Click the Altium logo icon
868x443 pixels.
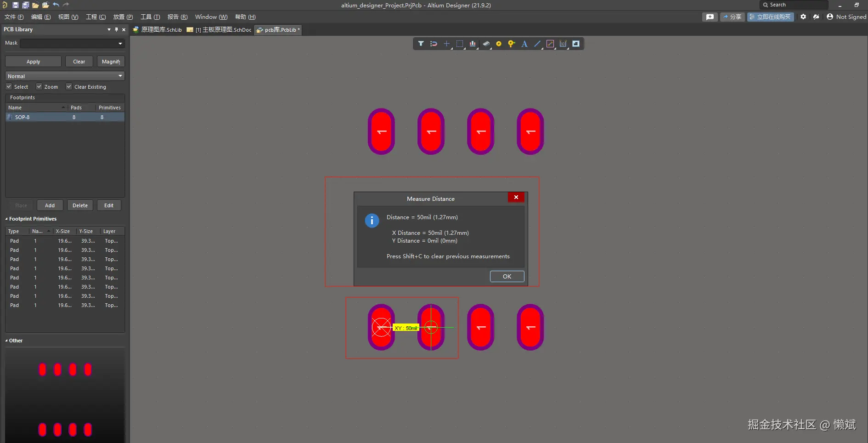tap(5, 5)
